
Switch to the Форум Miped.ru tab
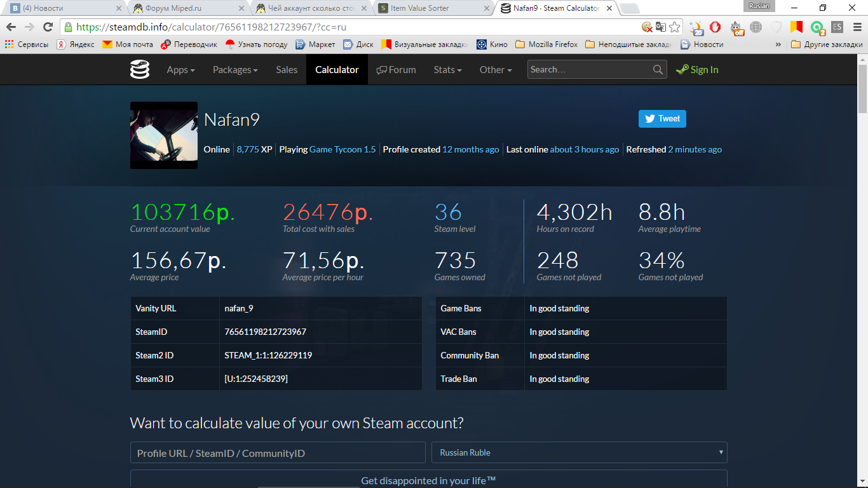[188, 8]
